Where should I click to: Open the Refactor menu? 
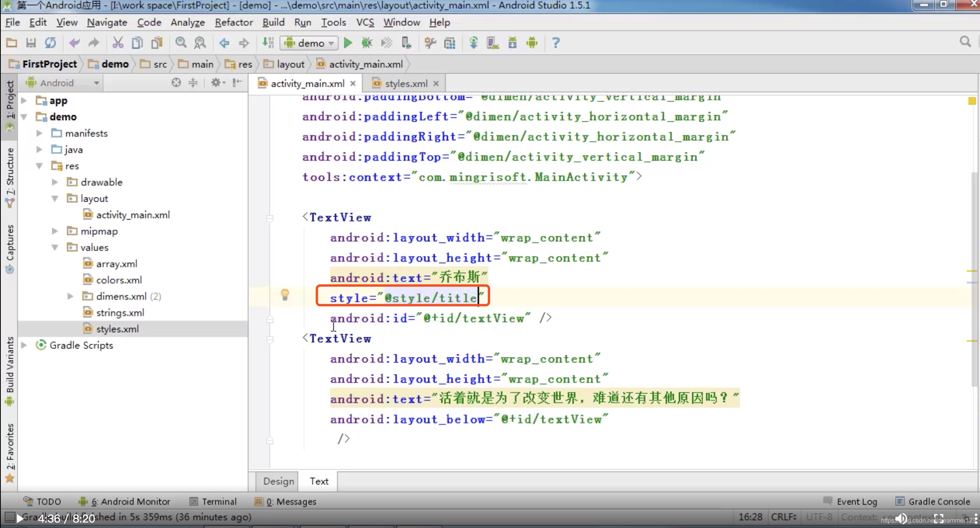tap(234, 23)
